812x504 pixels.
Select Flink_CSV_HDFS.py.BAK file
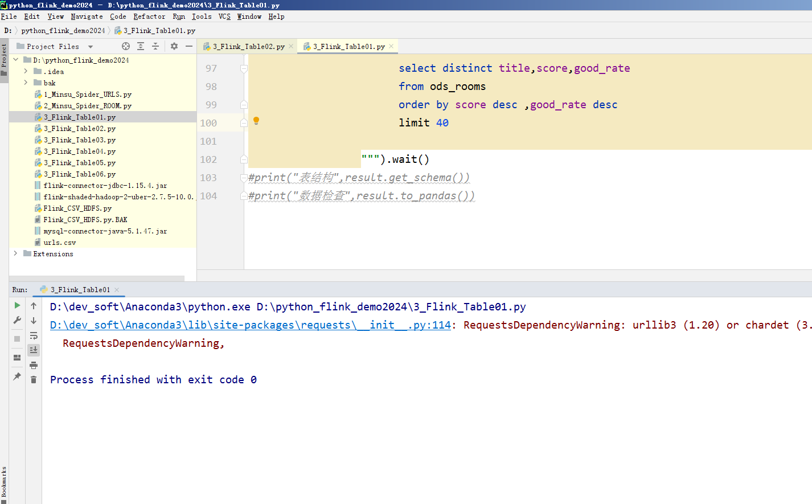click(x=85, y=220)
